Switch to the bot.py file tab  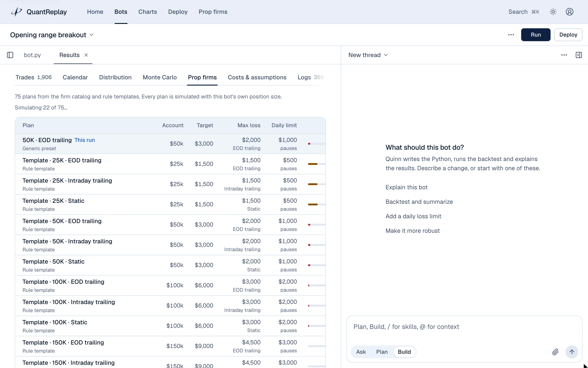(x=32, y=55)
